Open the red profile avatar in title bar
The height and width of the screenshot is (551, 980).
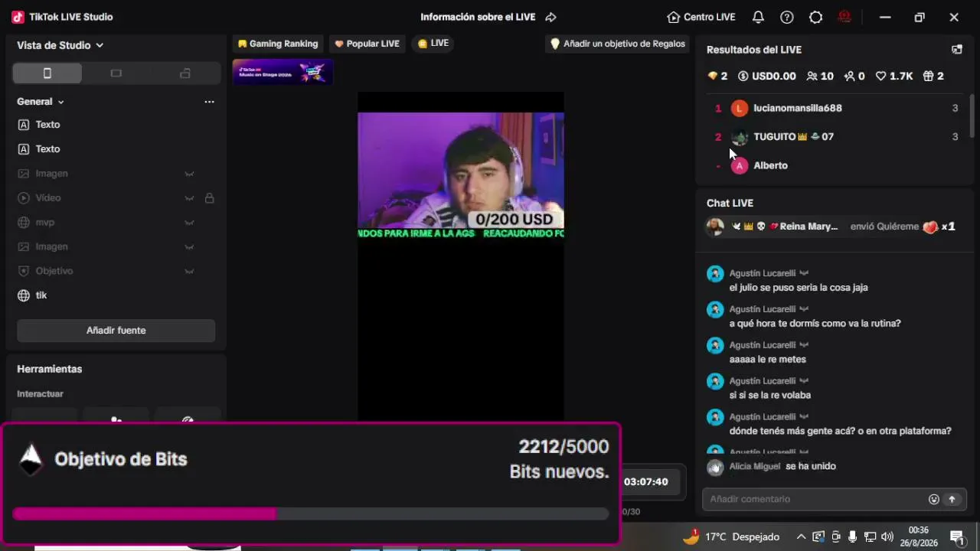(x=845, y=17)
